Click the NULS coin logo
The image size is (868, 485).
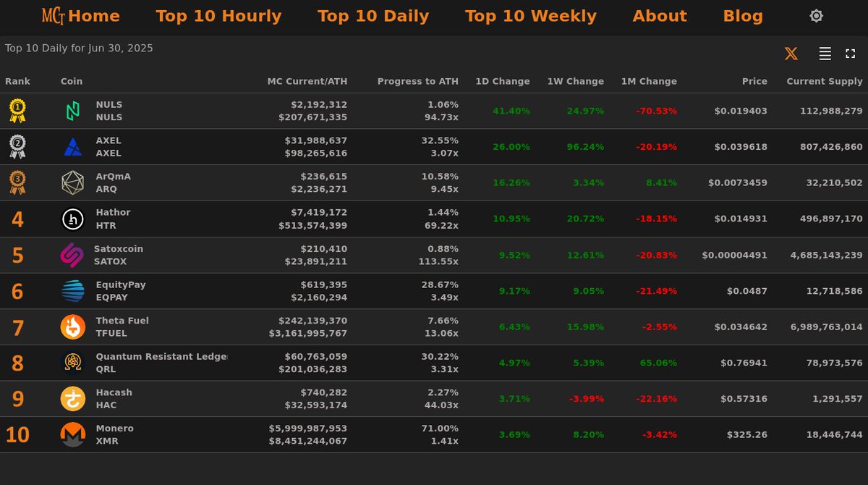tap(73, 111)
